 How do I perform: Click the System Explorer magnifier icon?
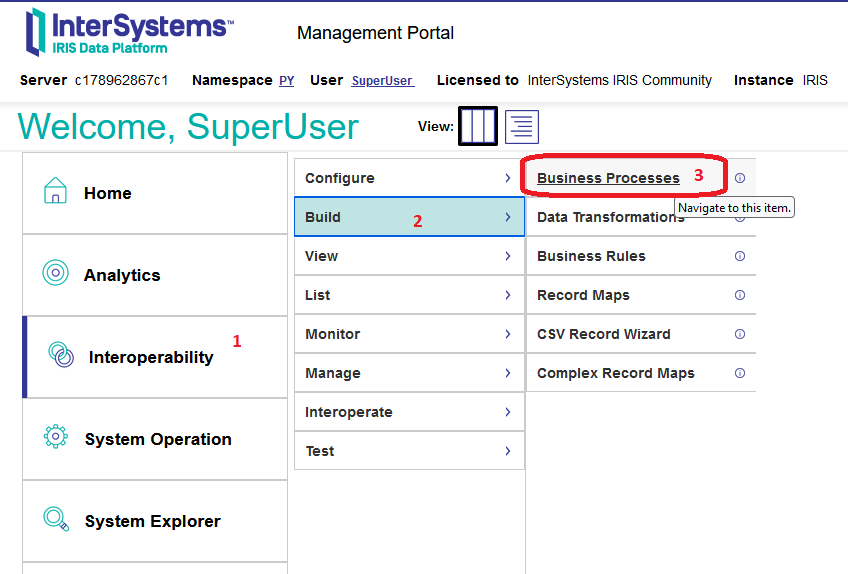click(x=56, y=519)
